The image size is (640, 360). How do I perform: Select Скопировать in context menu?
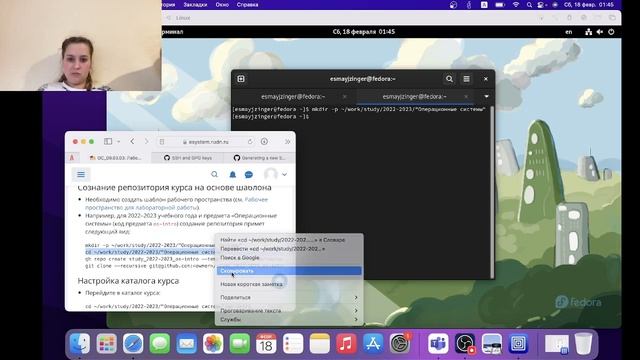tap(289, 271)
